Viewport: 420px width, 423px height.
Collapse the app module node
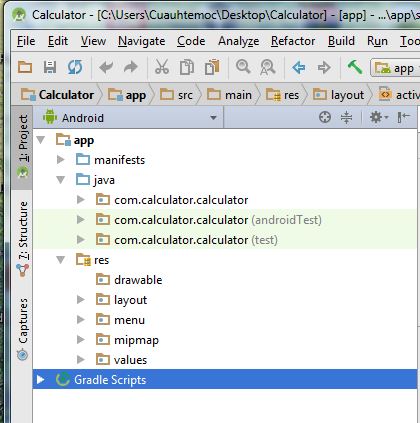41,140
